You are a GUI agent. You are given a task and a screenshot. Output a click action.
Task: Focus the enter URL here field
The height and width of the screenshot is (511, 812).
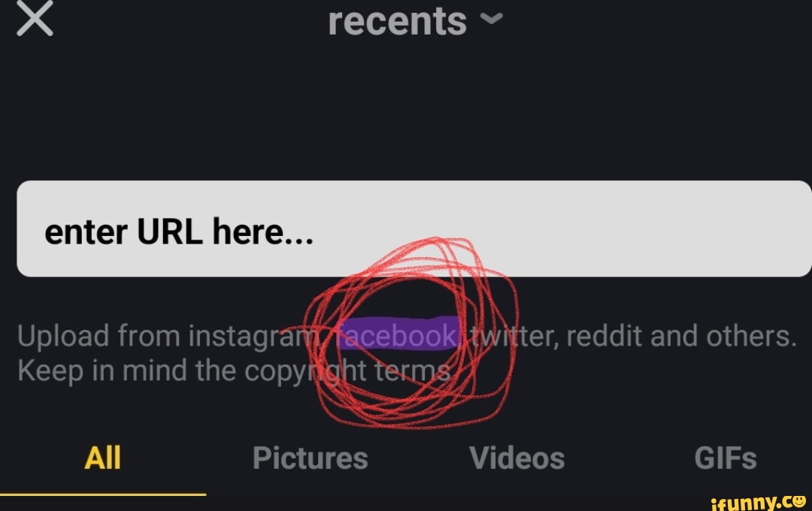[x=414, y=229]
